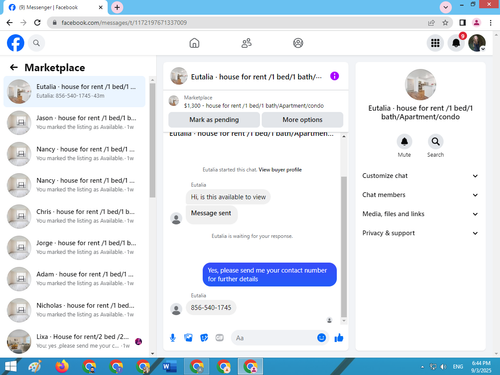The width and height of the screenshot is (500, 375).
Task: Open the Windows Start button
Action: [11, 367]
